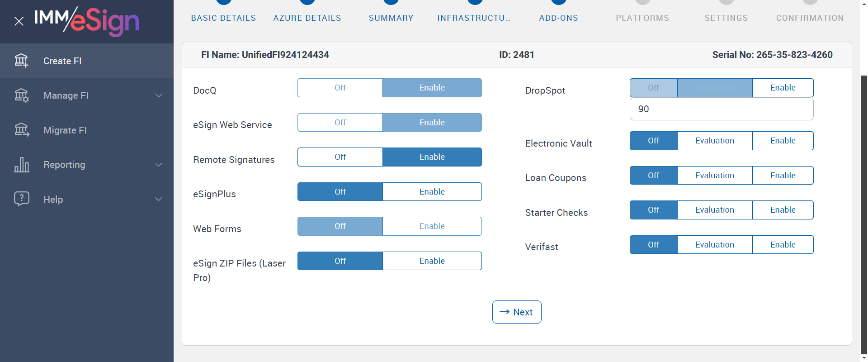Close the sidebar with the X icon
This screenshot has width=868, height=362.
pyautogui.click(x=19, y=21)
